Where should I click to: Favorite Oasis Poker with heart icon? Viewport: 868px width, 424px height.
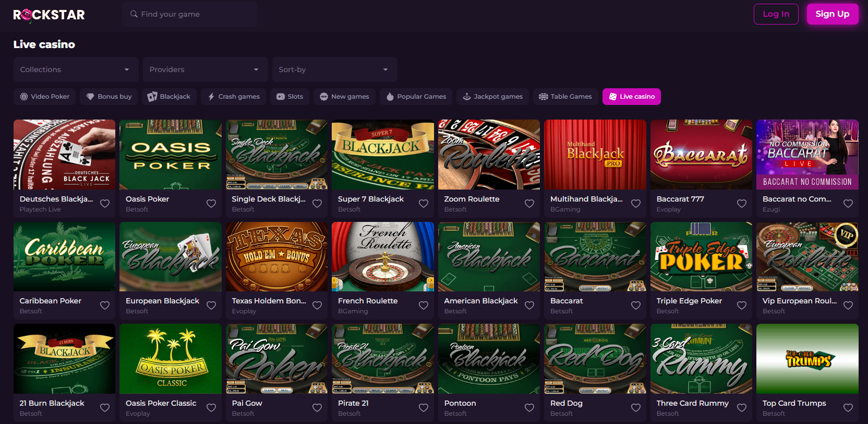point(211,204)
